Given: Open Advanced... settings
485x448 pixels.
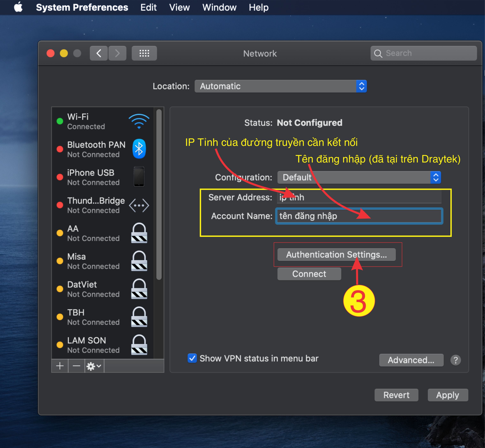Looking at the screenshot, I should point(411,360).
